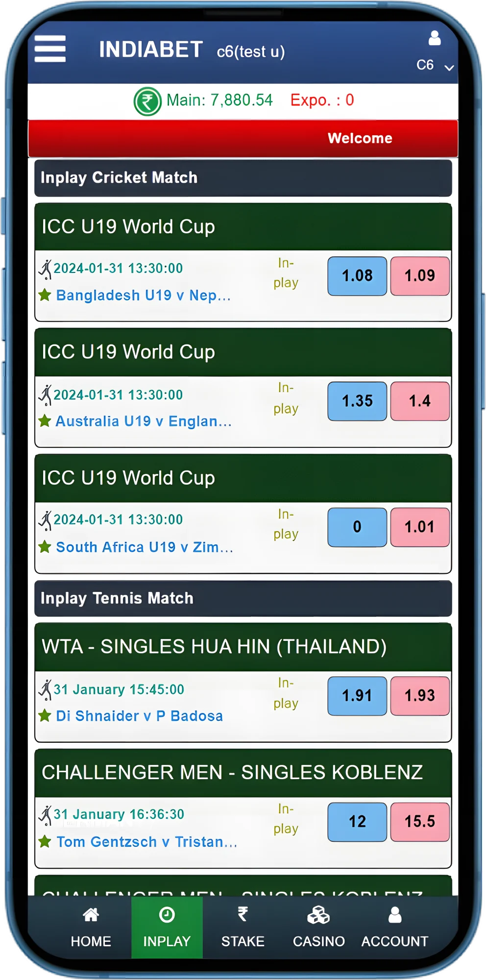Click the cricket player icon beside first match date
The image size is (486, 980).
[46, 269]
